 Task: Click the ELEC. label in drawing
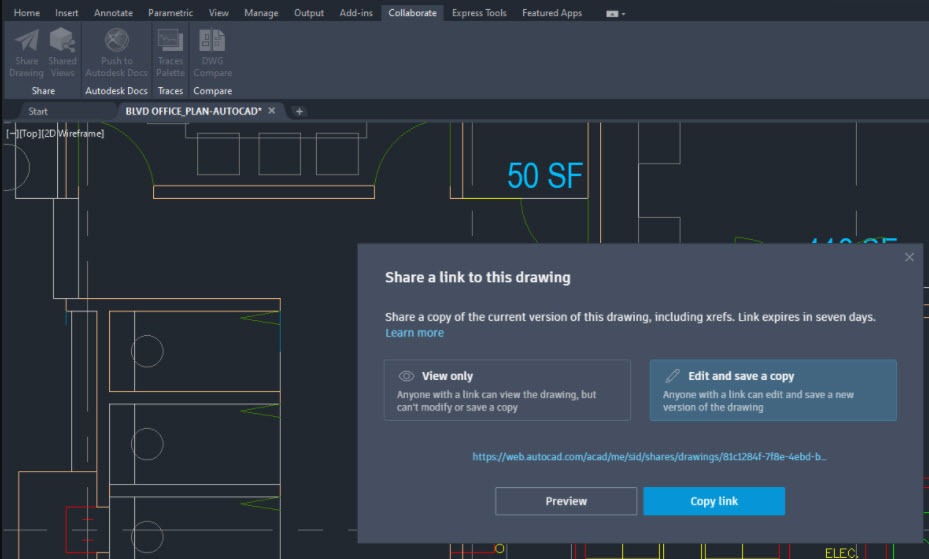841,553
